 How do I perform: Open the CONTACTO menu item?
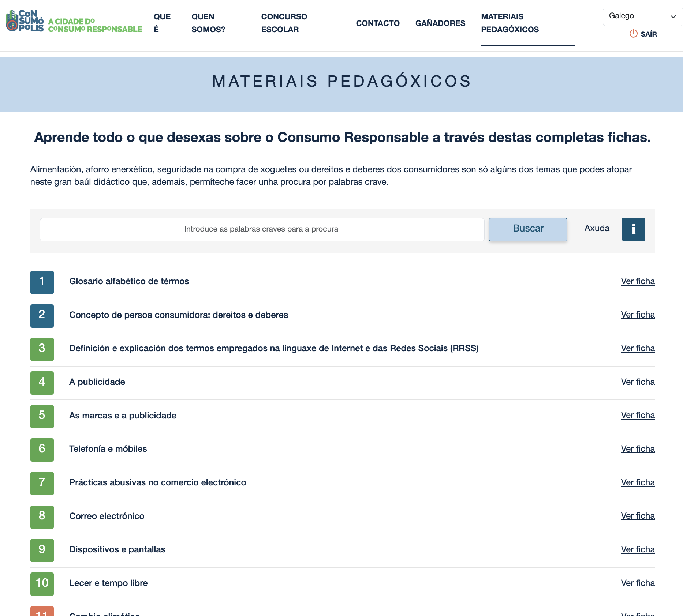(378, 23)
